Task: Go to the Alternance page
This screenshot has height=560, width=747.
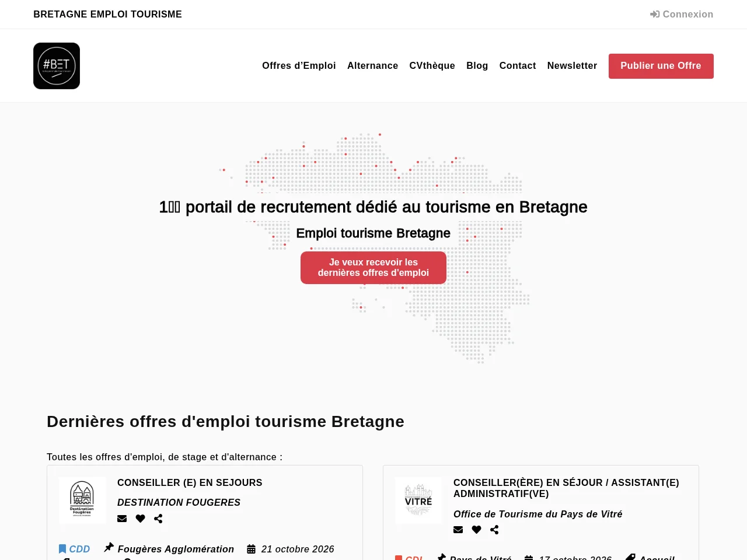Action: point(372,66)
